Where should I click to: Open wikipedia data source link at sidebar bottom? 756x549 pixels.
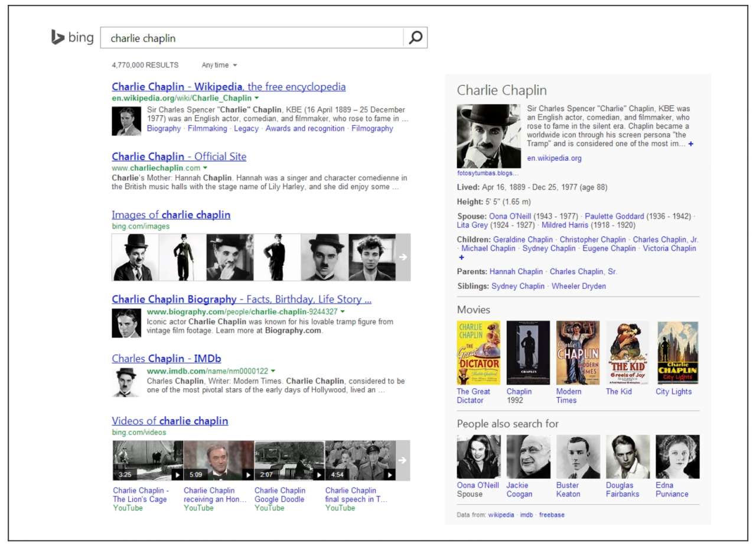pyautogui.click(x=501, y=515)
